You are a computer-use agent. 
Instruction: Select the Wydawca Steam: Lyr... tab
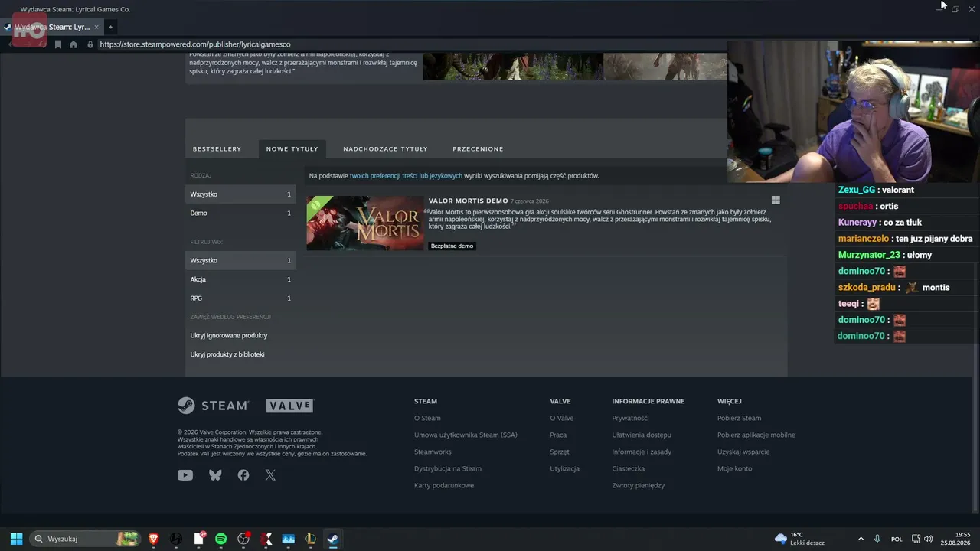click(x=53, y=27)
